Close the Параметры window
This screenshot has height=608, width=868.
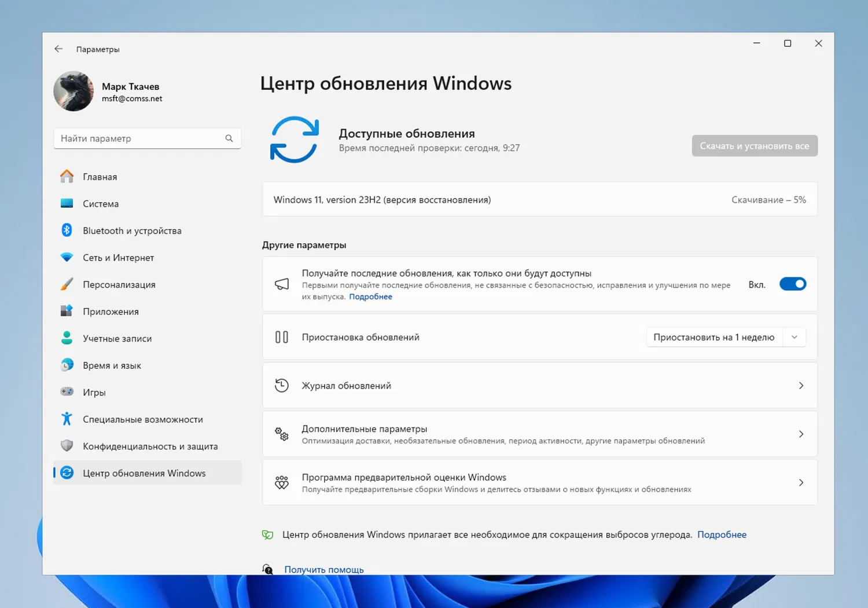coord(818,43)
